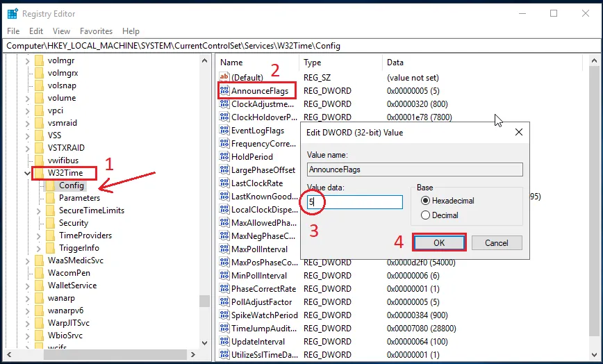Expand the wanarp key
The width and height of the screenshot is (603, 364).
(27, 298)
